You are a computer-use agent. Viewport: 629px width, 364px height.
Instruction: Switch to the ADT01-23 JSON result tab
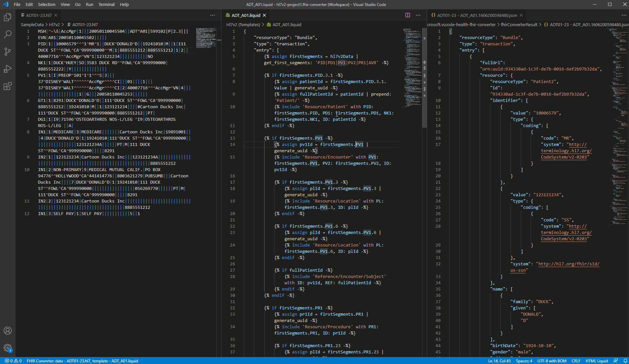pos(477,15)
